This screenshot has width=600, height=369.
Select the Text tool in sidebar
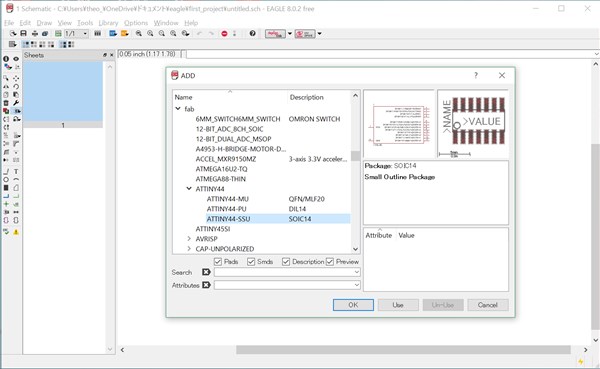pos(16,171)
